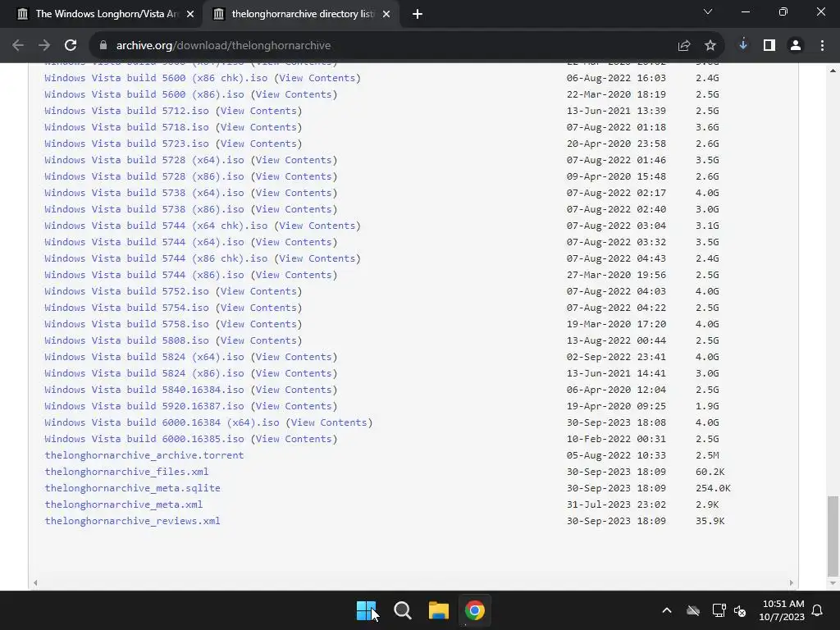The image size is (840, 630).
Task: Click horizontal scrollbar left arrow
Action: (35, 583)
